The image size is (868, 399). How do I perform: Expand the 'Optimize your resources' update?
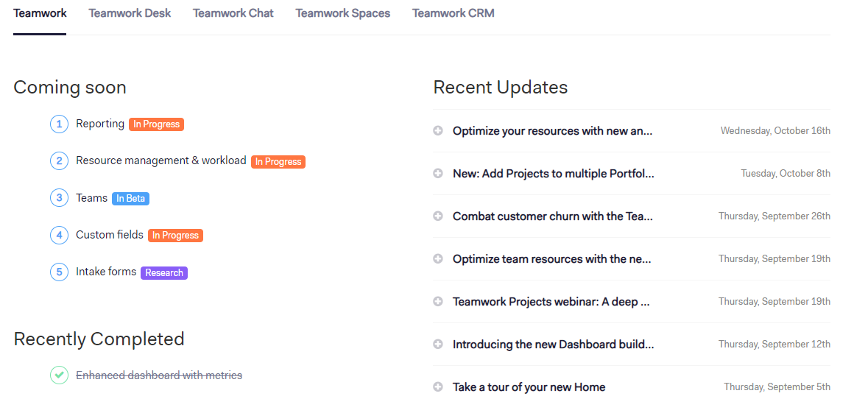438,131
